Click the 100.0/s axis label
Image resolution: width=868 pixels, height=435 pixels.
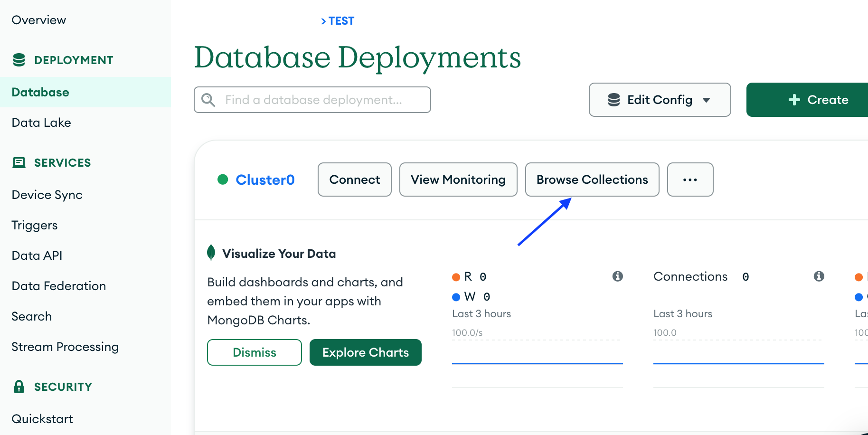point(467,333)
